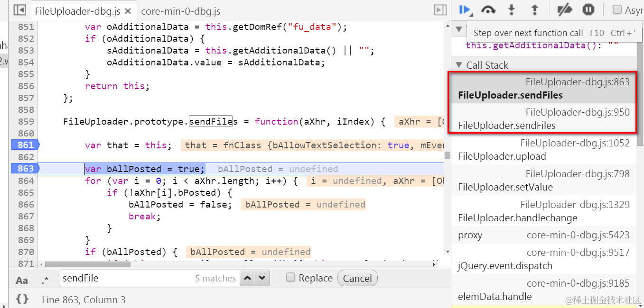
Task: Step into next function call
Action: 512,9
